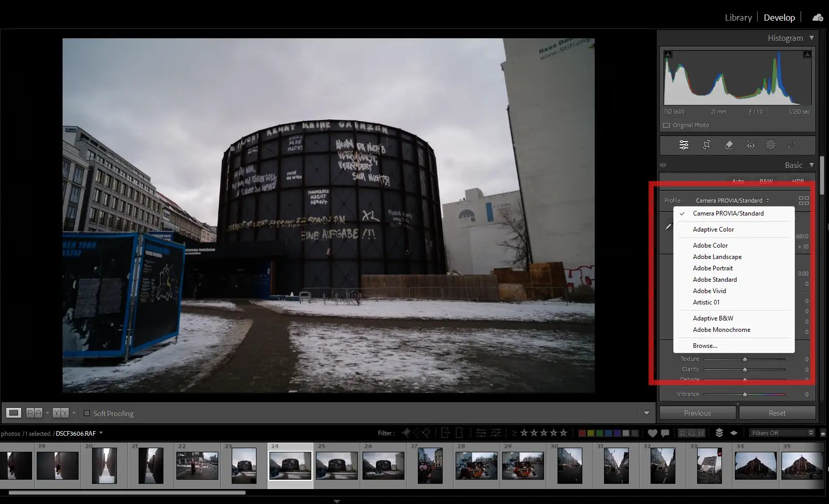Click the Reset button

[777, 413]
